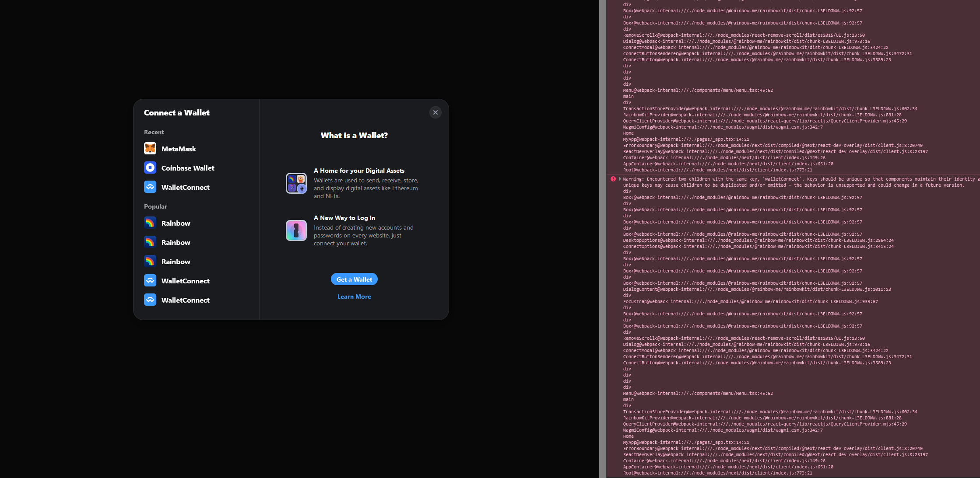The width and height of the screenshot is (980, 478).
Task: Click the New Way to Log In illustration
Action: (x=296, y=230)
